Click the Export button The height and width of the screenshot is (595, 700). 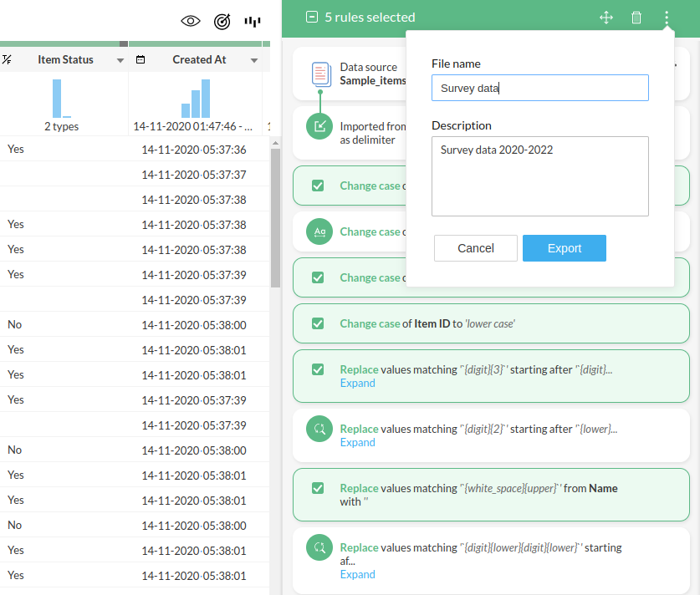pyautogui.click(x=564, y=248)
